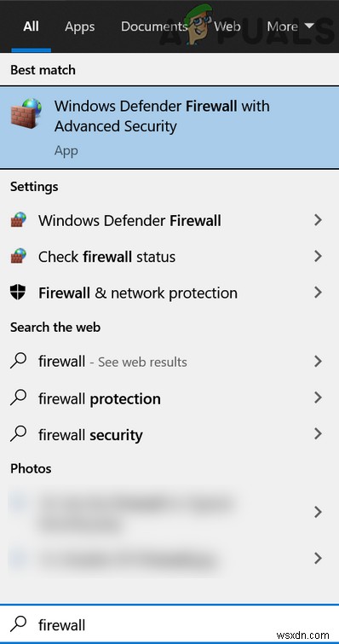Click the search icon in the search box

tap(19, 624)
